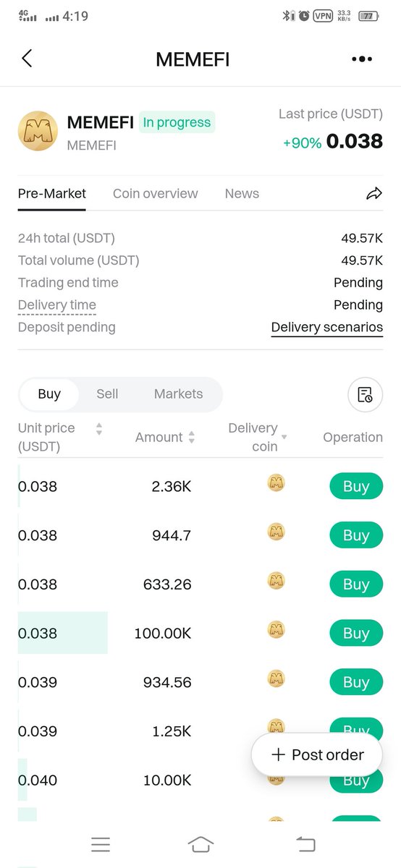
Task: Tap the MEMEFI page title
Action: click(x=193, y=59)
